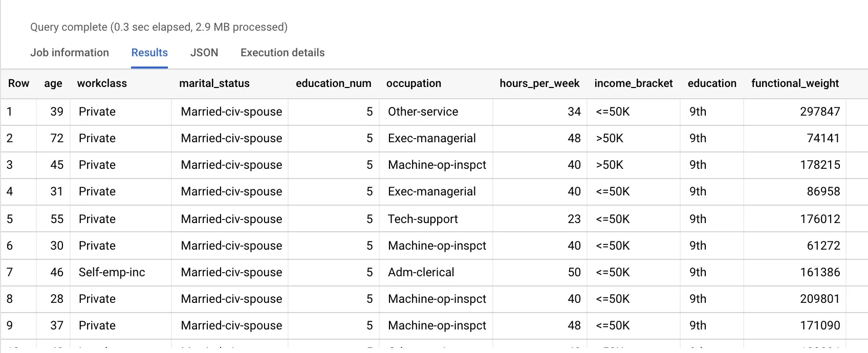This screenshot has width=868, height=353.
Task: Click the Adm-clerical occupation cell
Action: 421,272
